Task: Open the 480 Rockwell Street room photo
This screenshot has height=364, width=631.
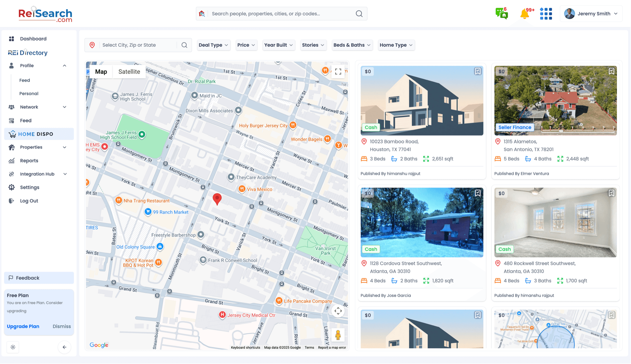Action: tap(555, 223)
